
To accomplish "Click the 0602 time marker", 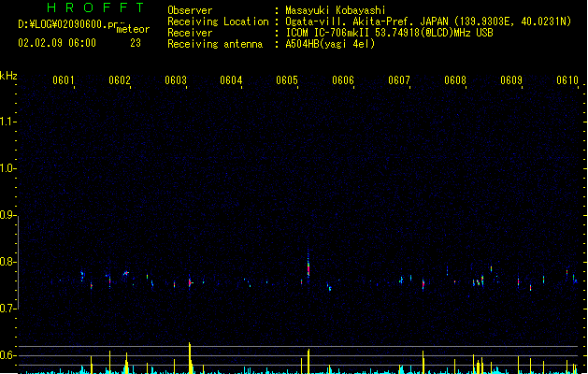I will point(120,80).
